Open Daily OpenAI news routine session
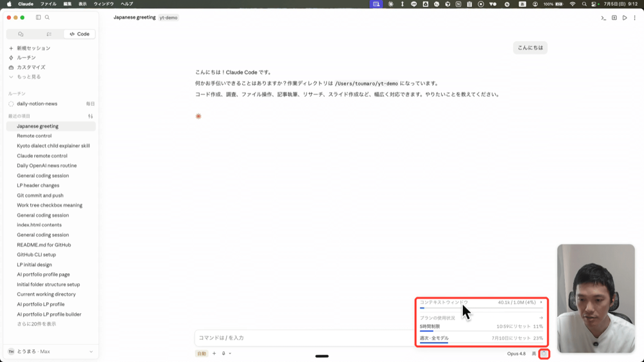Screen dimensions: 644x362 coord(52,166)
